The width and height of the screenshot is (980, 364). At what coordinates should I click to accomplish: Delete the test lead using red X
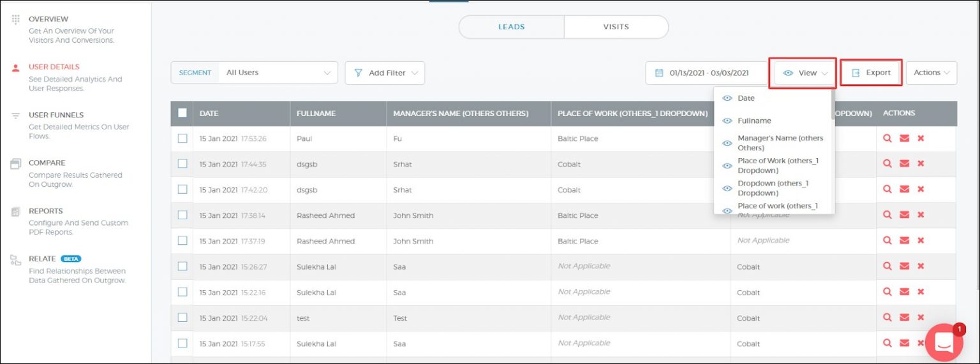pyautogui.click(x=921, y=317)
